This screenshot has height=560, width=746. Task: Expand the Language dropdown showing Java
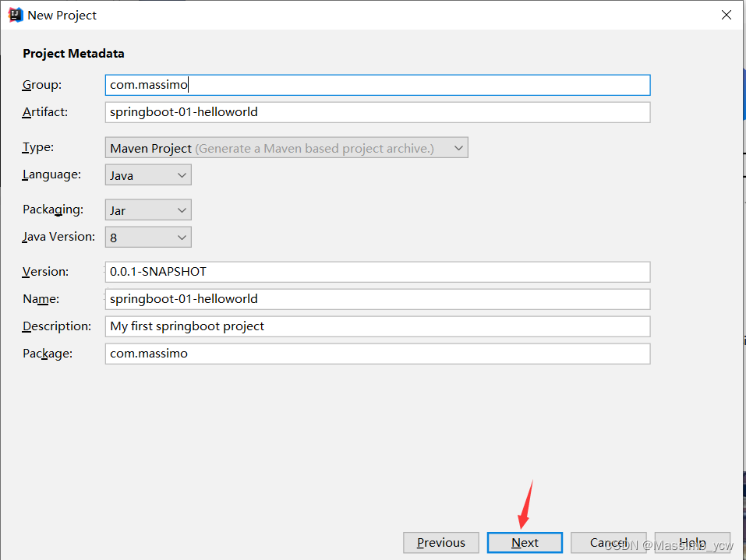(x=148, y=175)
